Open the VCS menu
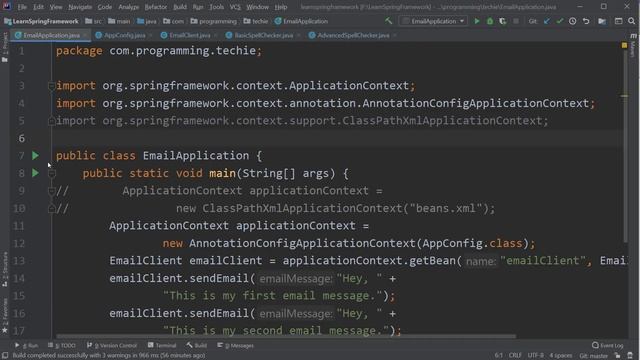 (235, 7)
